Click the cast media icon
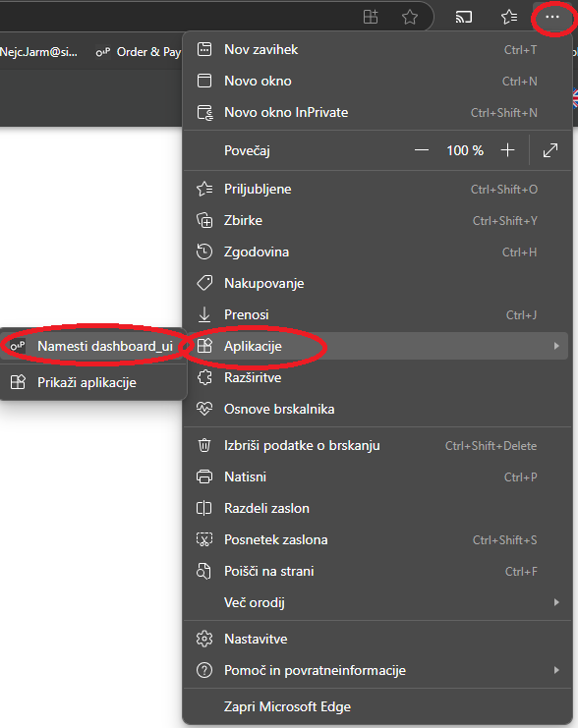578x728 pixels. click(463, 18)
